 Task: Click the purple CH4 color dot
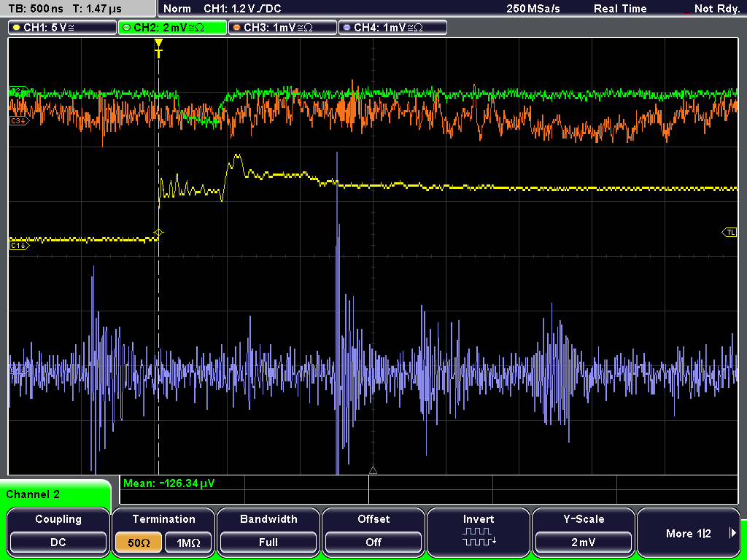[347, 28]
